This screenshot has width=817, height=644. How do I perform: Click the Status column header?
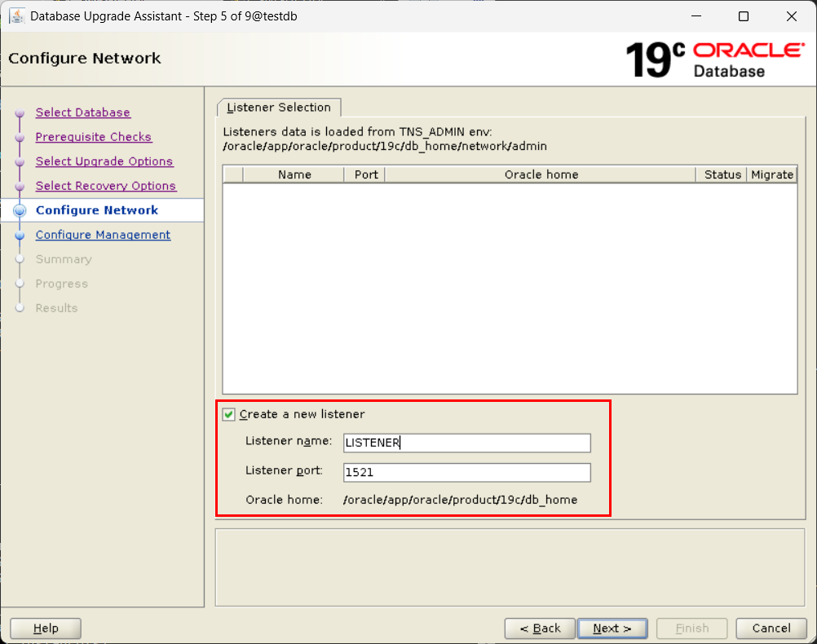(x=722, y=174)
